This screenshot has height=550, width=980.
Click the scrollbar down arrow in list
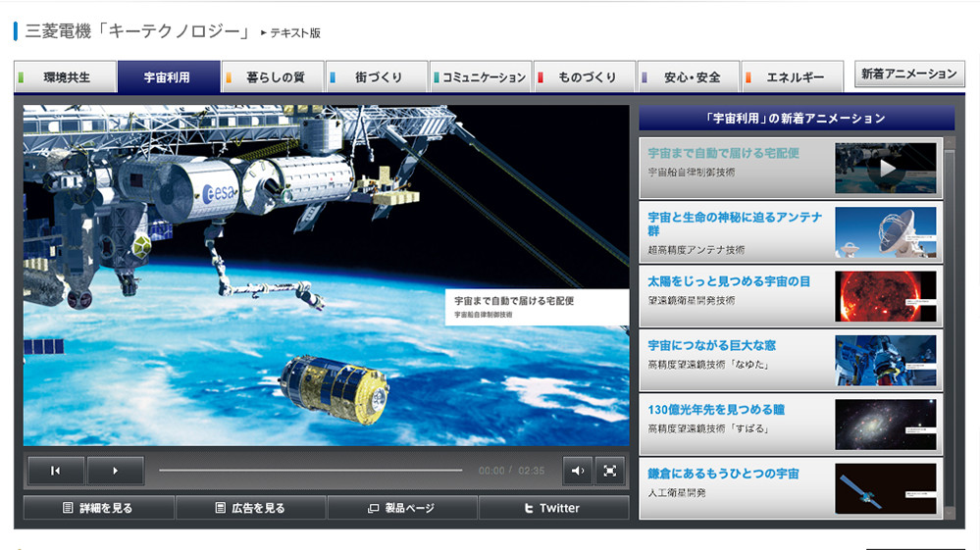click(950, 513)
